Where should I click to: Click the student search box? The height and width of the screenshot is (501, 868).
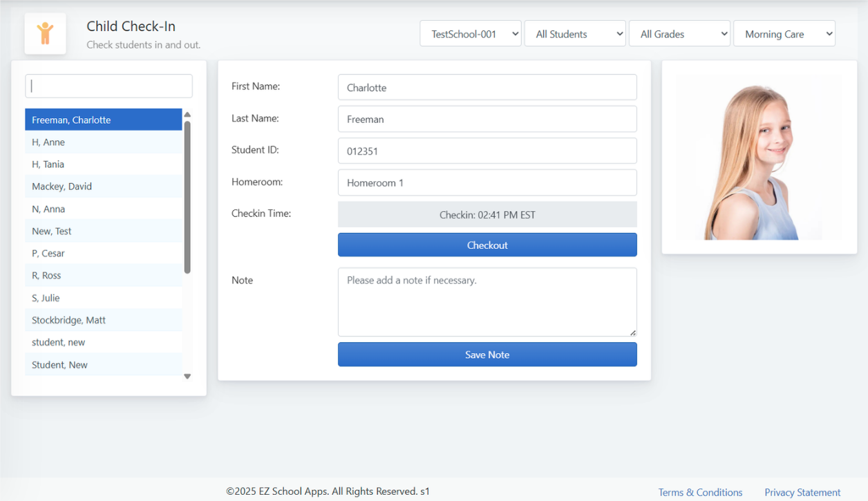pos(108,86)
